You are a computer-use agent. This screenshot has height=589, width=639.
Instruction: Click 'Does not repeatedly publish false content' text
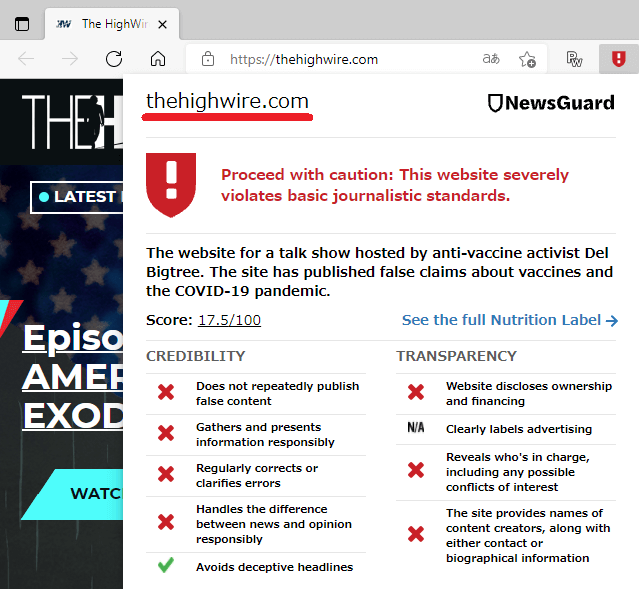(x=278, y=394)
